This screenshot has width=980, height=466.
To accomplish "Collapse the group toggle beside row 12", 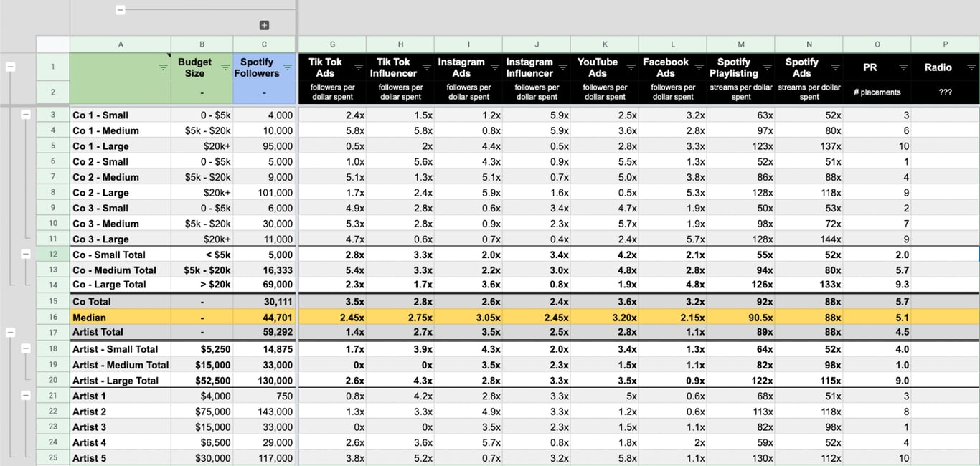I will tap(26, 254).
